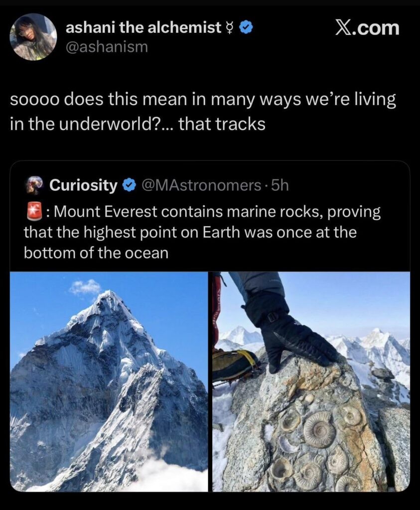Enlarge the snowy mountain peak photo

pos(109,382)
